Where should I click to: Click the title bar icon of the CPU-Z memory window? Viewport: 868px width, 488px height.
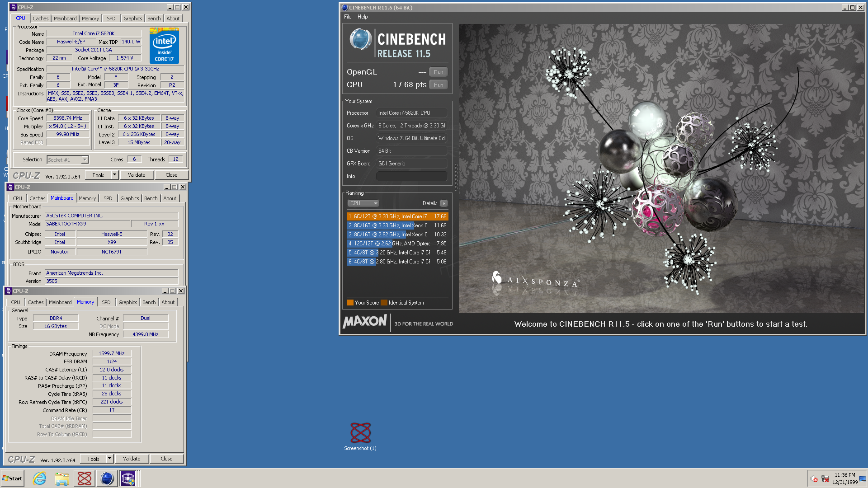coord(9,291)
